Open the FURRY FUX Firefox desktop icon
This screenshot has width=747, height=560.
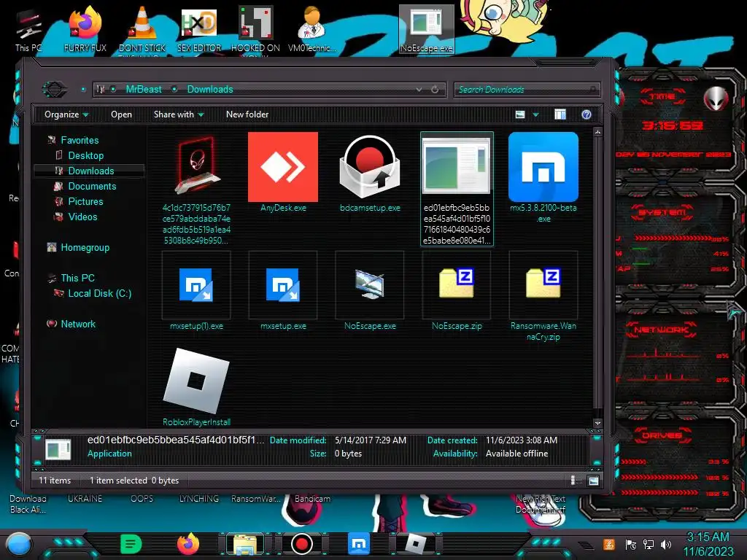[85, 29]
